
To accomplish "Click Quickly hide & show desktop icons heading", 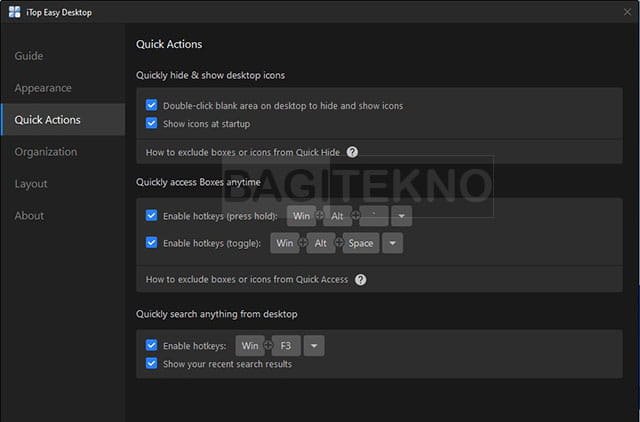I will [211, 76].
